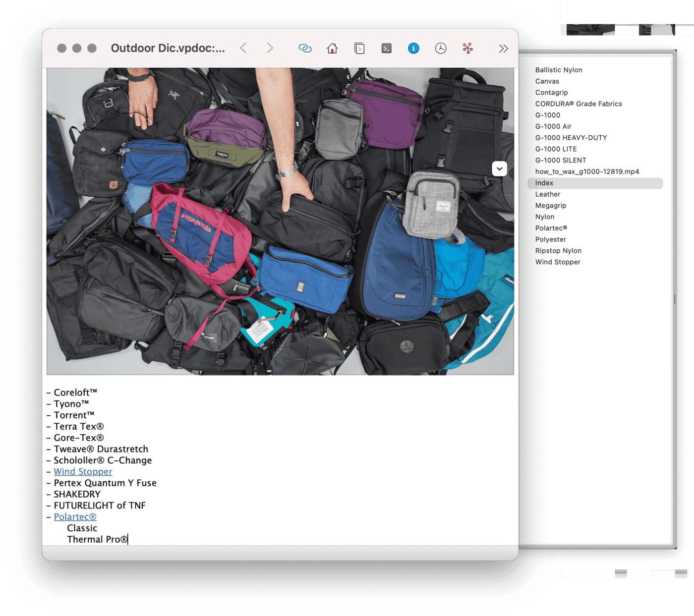Go back with the left chevron

pos(243,48)
